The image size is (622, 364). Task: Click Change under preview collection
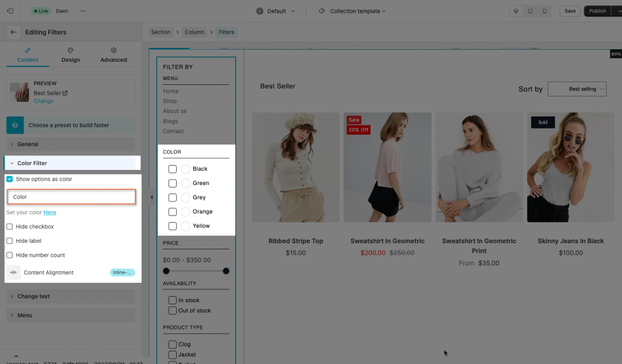pyautogui.click(x=43, y=101)
